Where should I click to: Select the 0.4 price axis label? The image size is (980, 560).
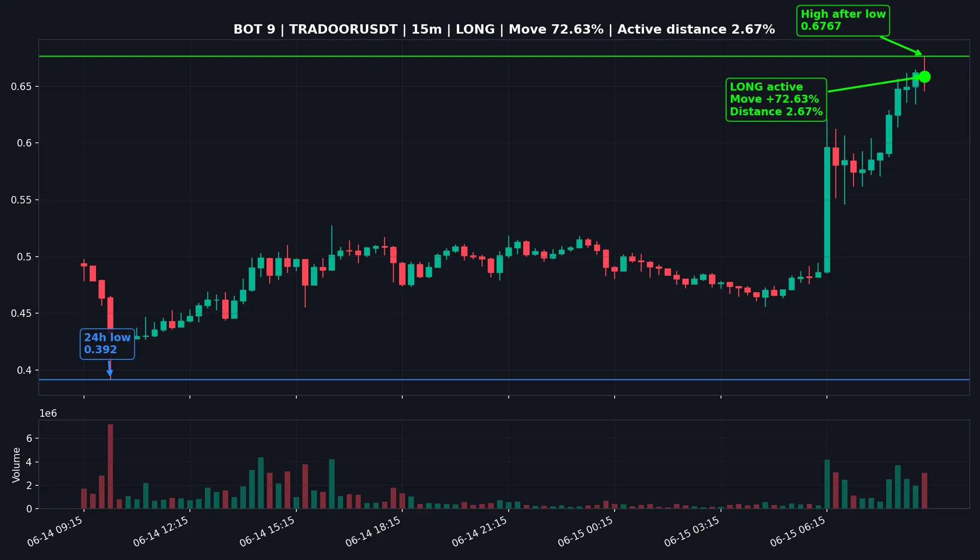(25, 371)
